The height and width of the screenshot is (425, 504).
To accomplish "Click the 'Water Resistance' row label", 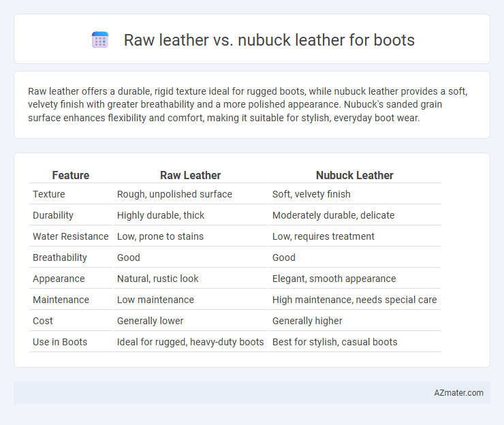I will [x=71, y=236].
